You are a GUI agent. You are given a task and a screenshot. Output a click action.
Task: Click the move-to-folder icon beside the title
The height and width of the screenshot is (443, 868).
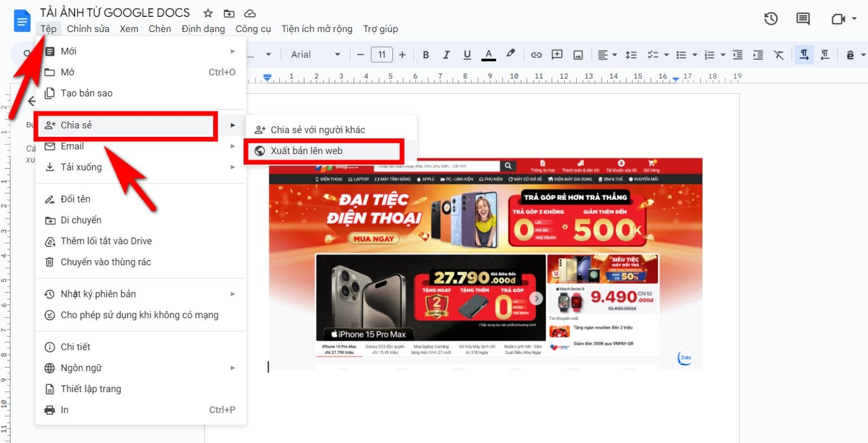click(229, 13)
